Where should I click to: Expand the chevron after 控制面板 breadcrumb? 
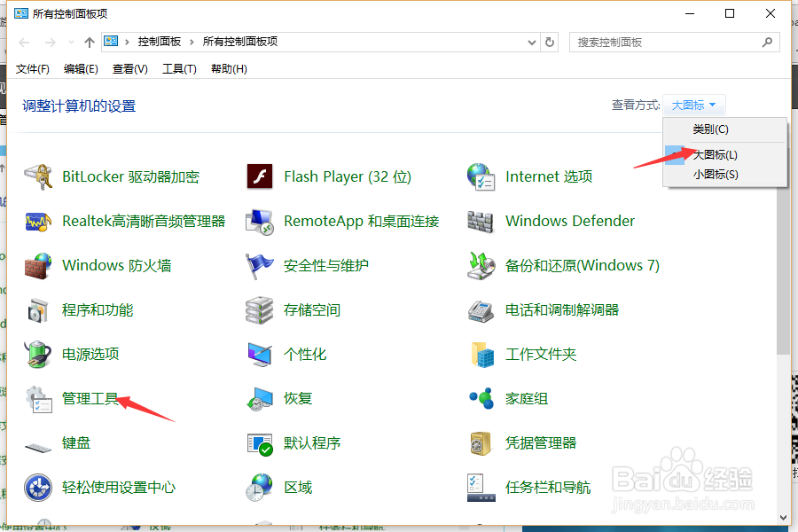192,42
